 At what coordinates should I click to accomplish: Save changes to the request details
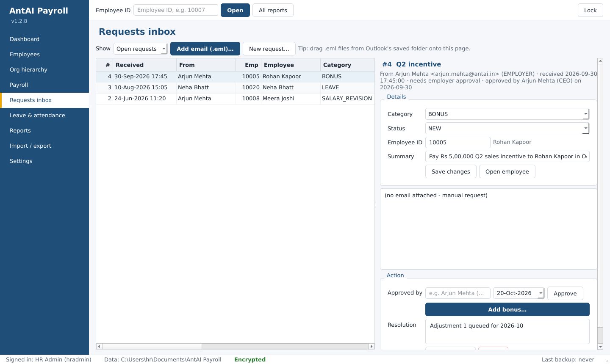click(x=451, y=171)
